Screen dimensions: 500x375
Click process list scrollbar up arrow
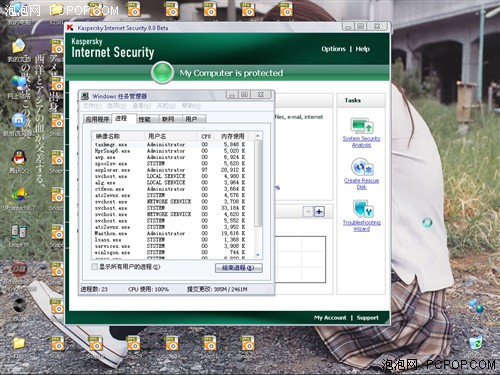coord(257,136)
